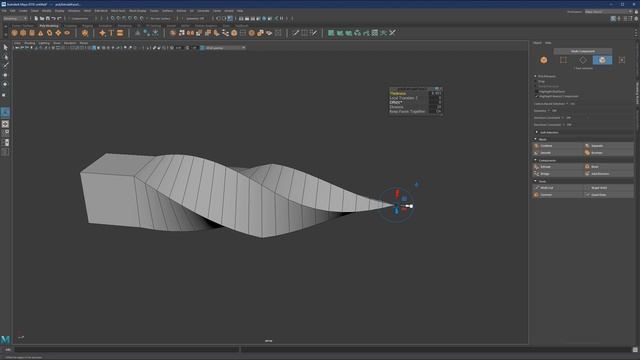640x360 pixels.
Task: Create a polygon cone from the shelf
Action: pyautogui.click(x=40, y=33)
